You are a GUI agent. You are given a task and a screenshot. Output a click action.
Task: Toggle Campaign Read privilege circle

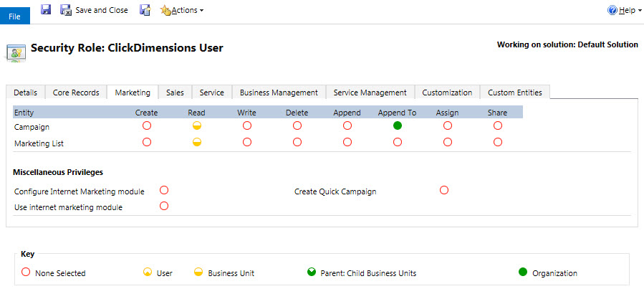click(x=197, y=125)
